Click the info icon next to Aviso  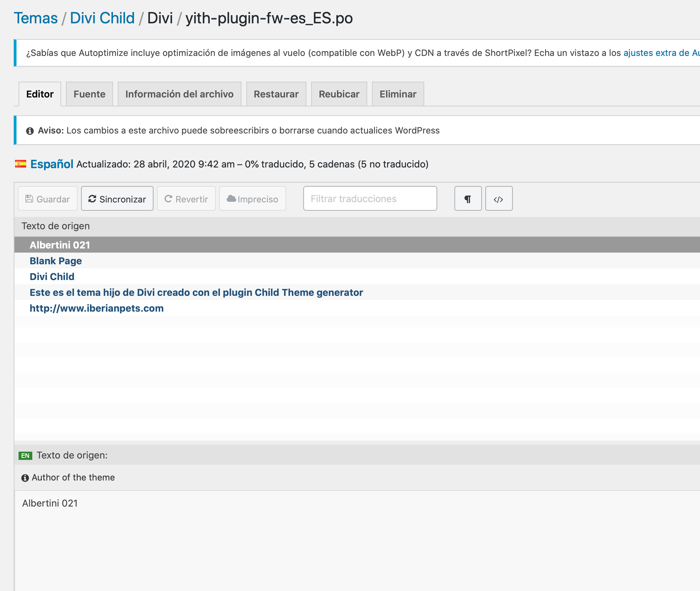30,131
